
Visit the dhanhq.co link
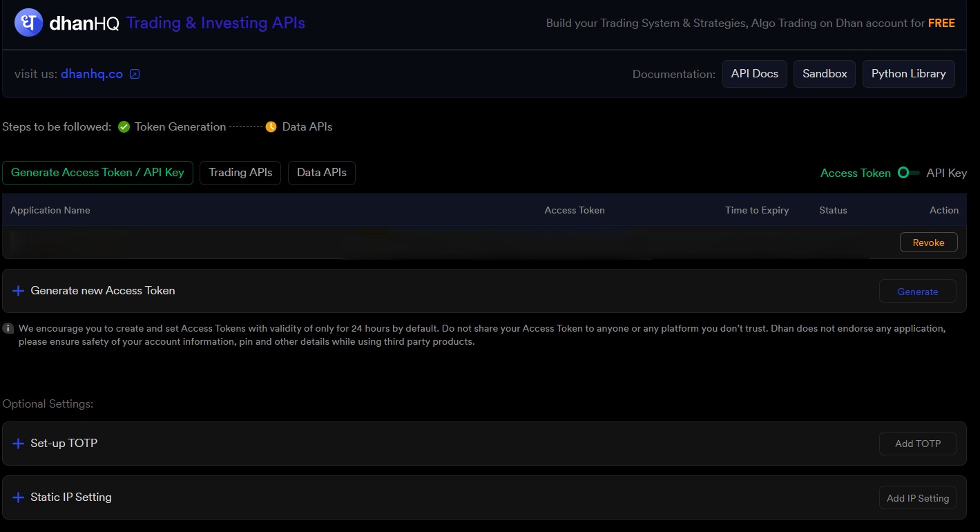92,74
